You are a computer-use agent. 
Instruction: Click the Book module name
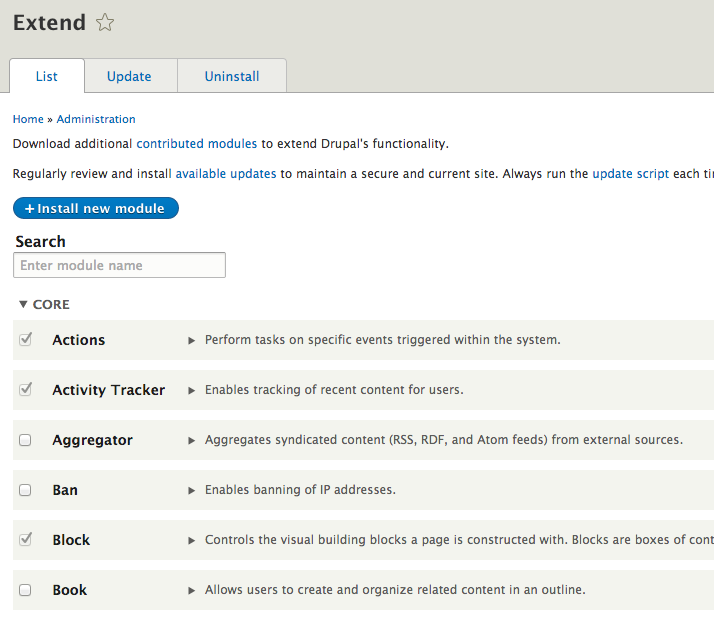click(70, 590)
